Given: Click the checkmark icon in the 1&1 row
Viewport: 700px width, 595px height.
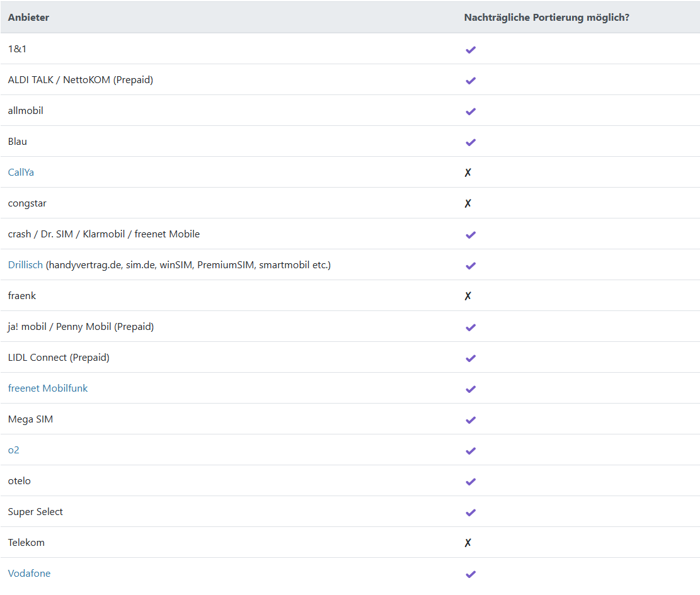Looking at the screenshot, I should pyautogui.click(x=470, y=50).
